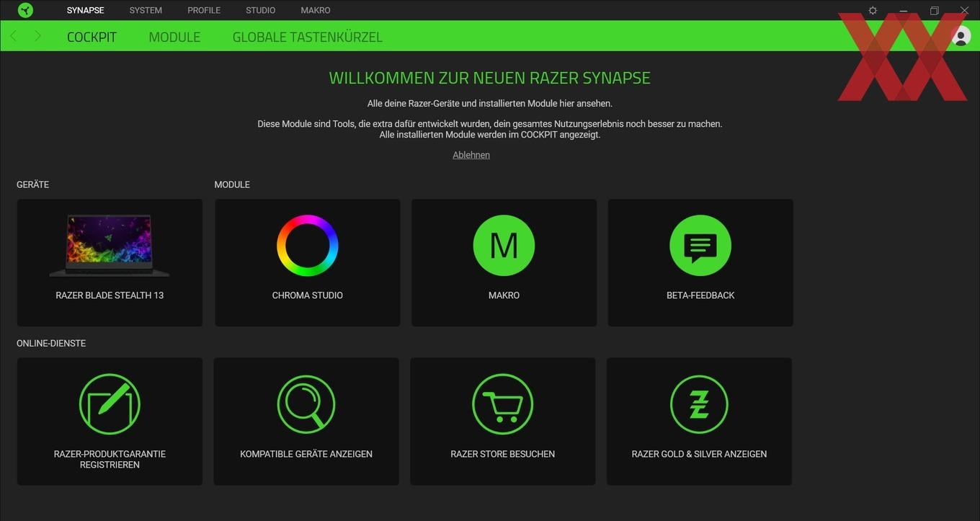Click the Ablehnen link
The height and width of the screenshot is (521, 980).
471,155
